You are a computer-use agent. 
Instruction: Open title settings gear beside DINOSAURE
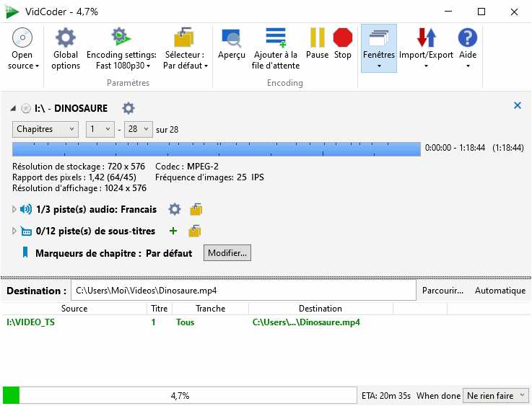(128, 108)
